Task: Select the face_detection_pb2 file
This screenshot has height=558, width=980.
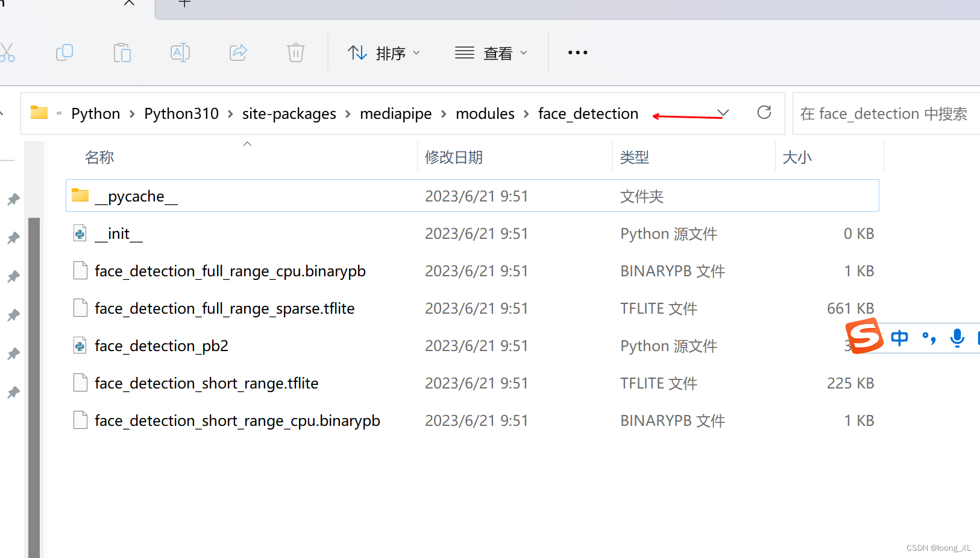Action: click(472, 346)
